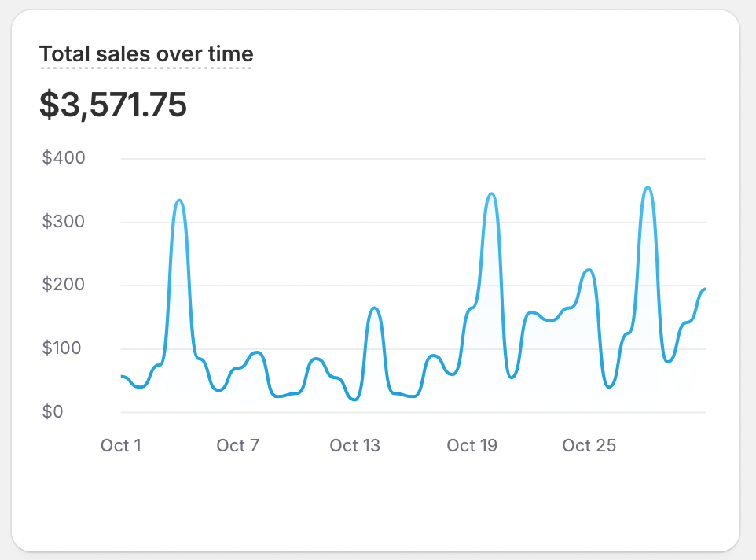Click the $3,571.75 total sales figure
756x560 pixels.
click(113, 105)
